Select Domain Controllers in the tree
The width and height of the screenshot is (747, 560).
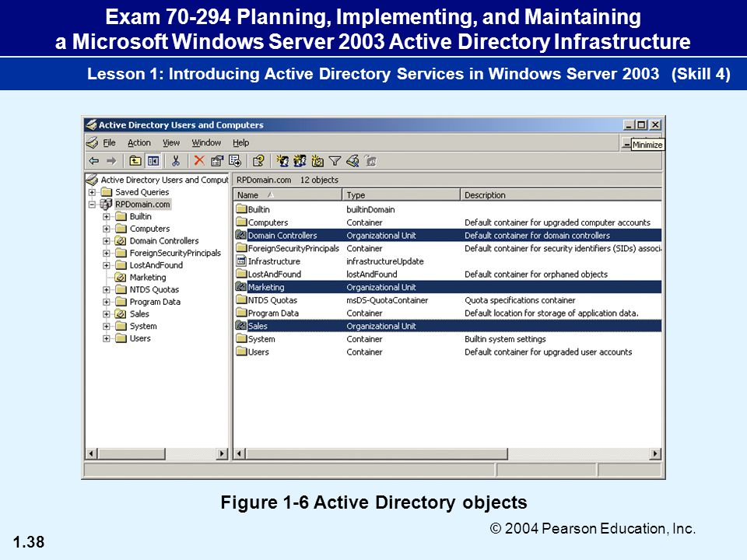pyautogui.click(x=164, y=240)
